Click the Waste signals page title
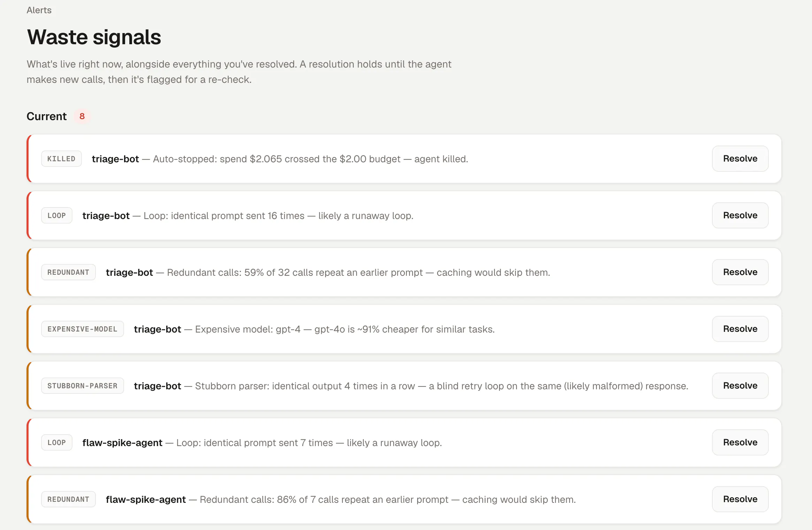This screenshot has height=530, width=812. 94,37
